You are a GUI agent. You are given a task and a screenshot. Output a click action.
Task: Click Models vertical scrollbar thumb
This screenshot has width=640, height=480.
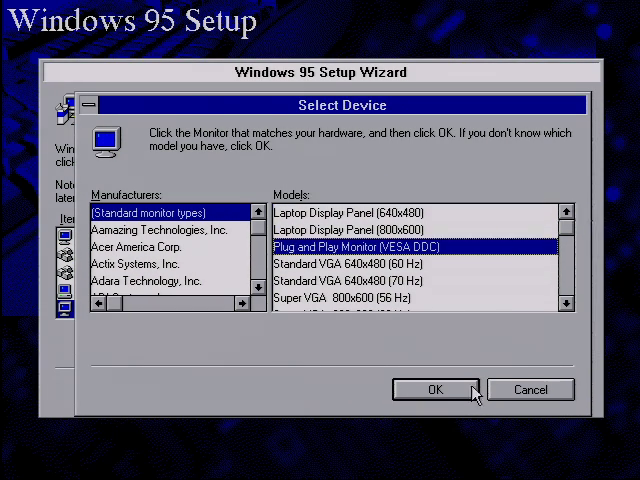pyautogui.click(x=567, y=227)
